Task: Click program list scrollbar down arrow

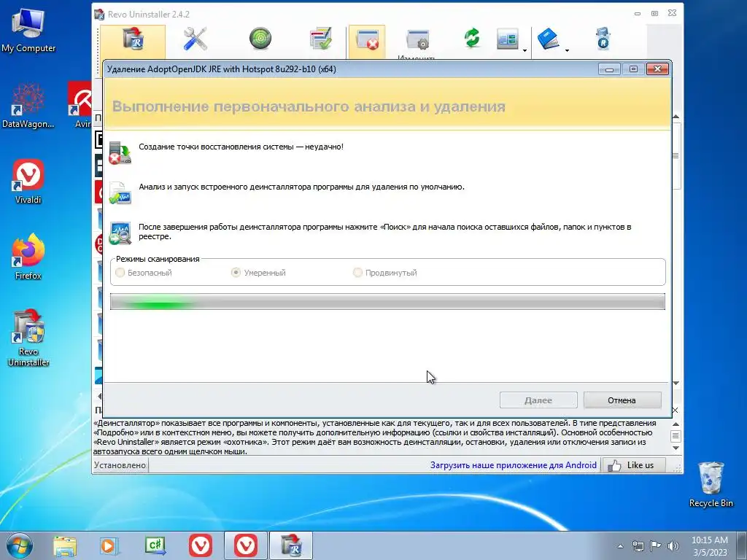Action: (x=676, y=384)
